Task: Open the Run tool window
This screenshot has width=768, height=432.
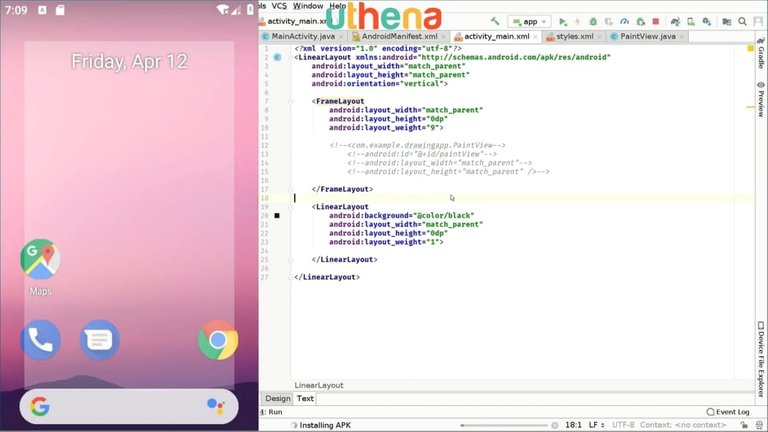Action: [271, 412]
